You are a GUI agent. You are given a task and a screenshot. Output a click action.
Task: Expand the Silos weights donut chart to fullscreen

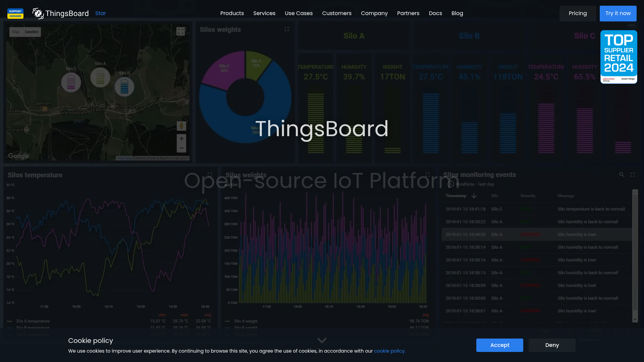tap(287, 29)
